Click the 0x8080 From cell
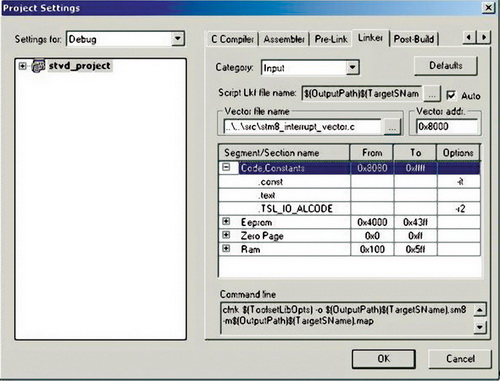 pos(372,168)
